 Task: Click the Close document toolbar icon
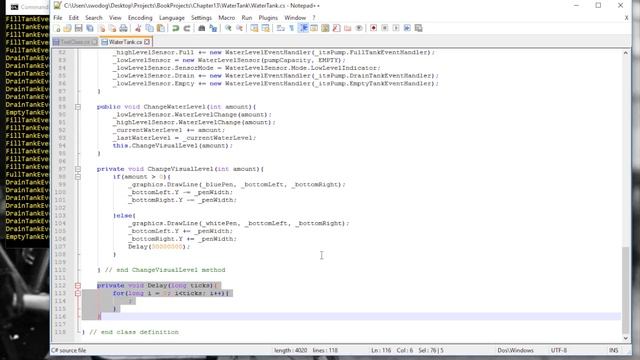[x=101, y=28]
